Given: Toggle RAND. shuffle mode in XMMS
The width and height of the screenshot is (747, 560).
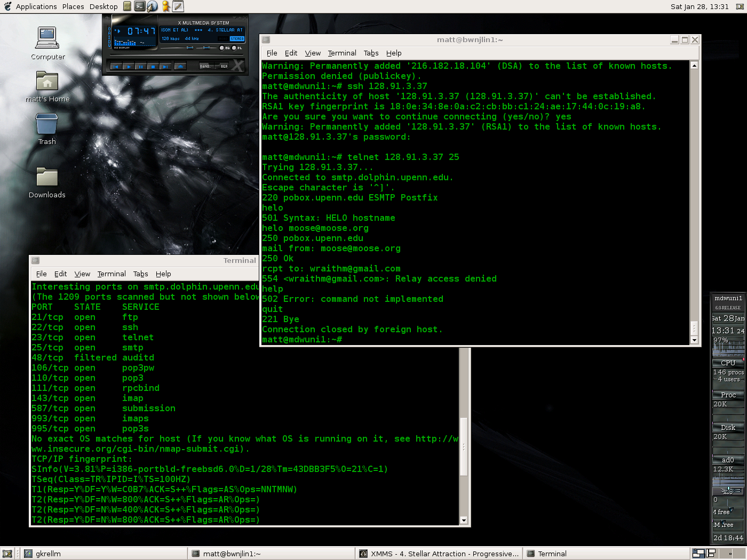Looking at the screenshot, I should (x=205, y=67).
